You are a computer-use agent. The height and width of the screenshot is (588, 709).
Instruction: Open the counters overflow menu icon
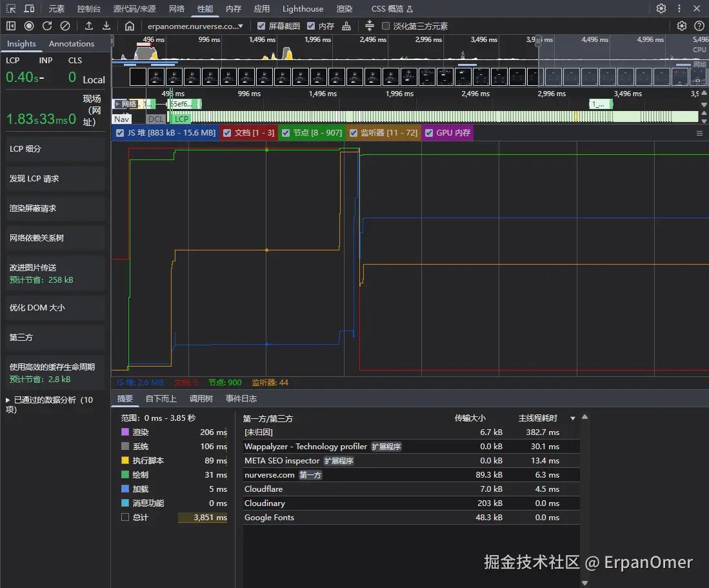tap(700, 134)
